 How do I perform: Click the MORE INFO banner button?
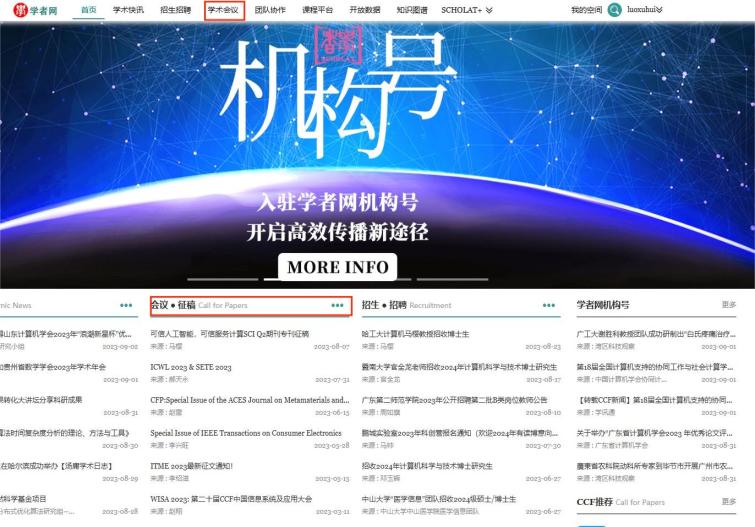(x=338, y=268)
